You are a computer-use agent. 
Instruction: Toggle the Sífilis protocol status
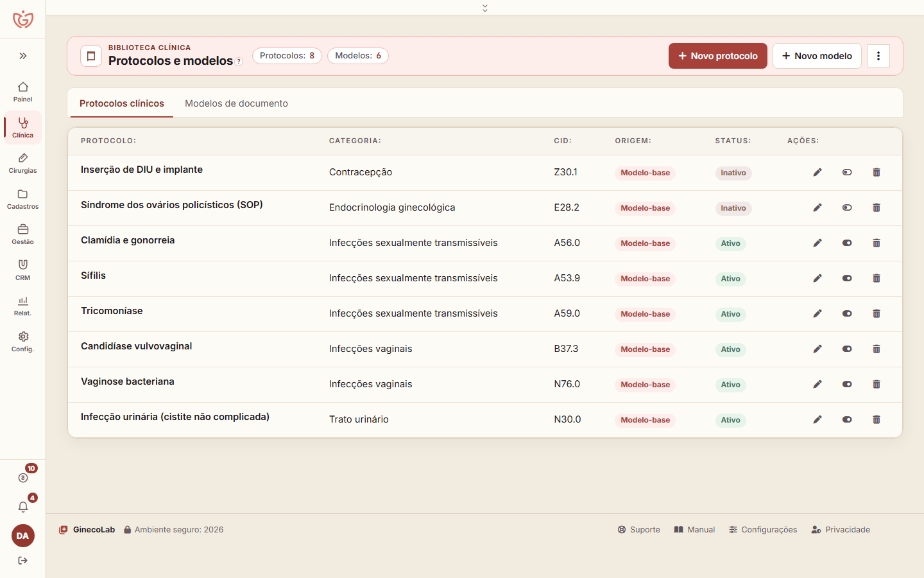pos(847,278)
